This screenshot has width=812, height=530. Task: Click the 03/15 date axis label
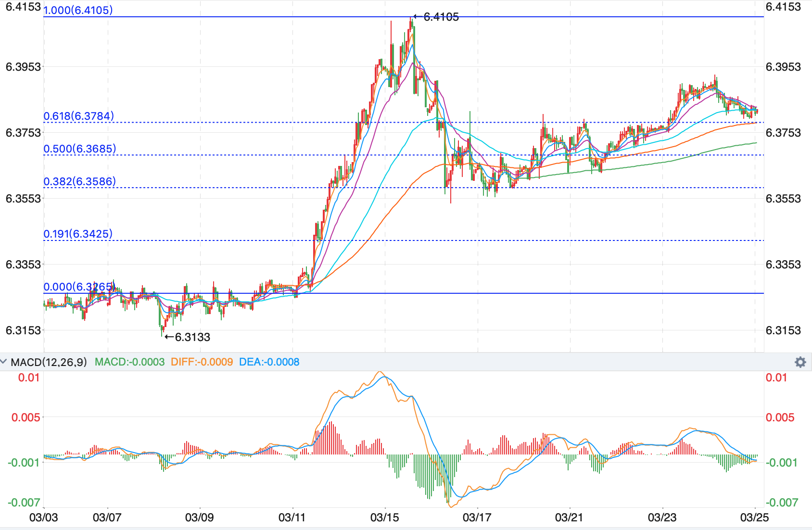coord(384,517)
